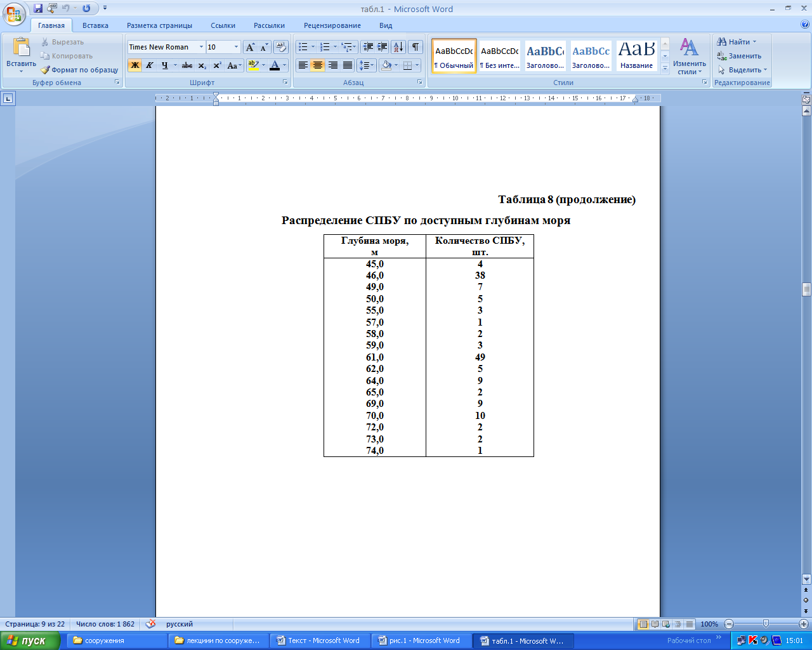Open 'рис.1 - Microsoft Word' in taskbar

tap(422, 640)
